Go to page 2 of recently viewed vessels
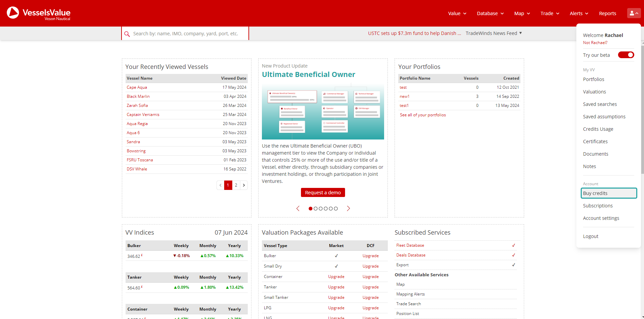The image size is (644, 319). [x=236, y=185]
